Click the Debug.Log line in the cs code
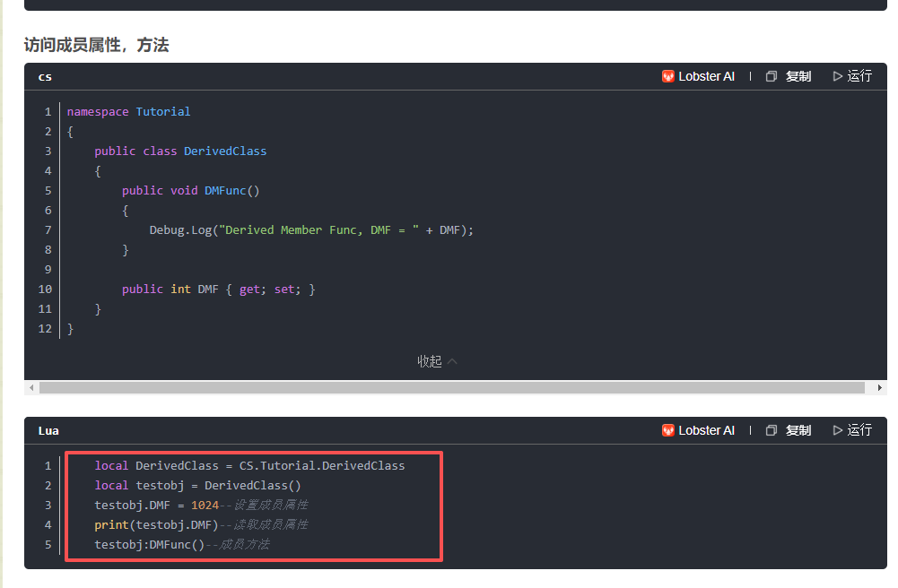Image resolution: width=898 pixels, height=588 pixels. point(311,230)
